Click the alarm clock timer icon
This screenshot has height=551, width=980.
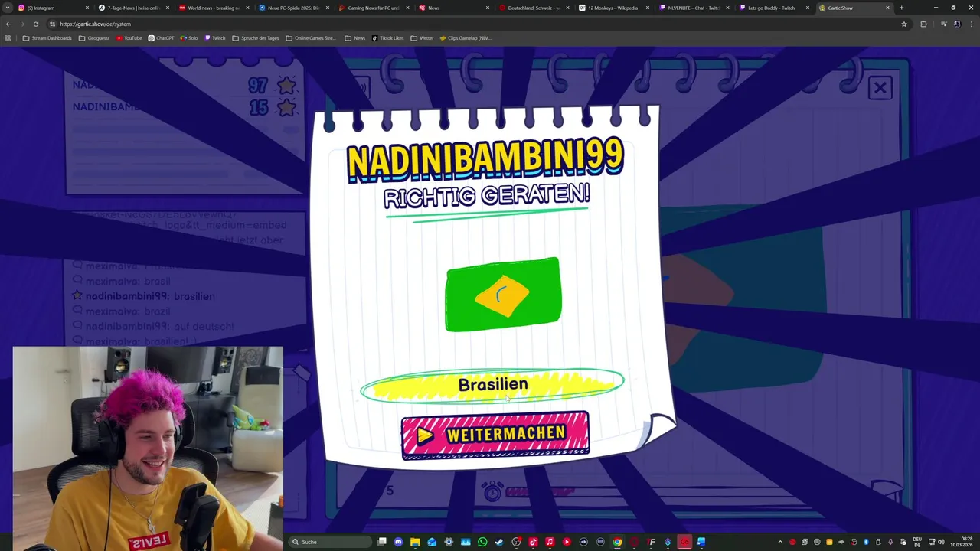pyautogui.click(x=492, y=491)
